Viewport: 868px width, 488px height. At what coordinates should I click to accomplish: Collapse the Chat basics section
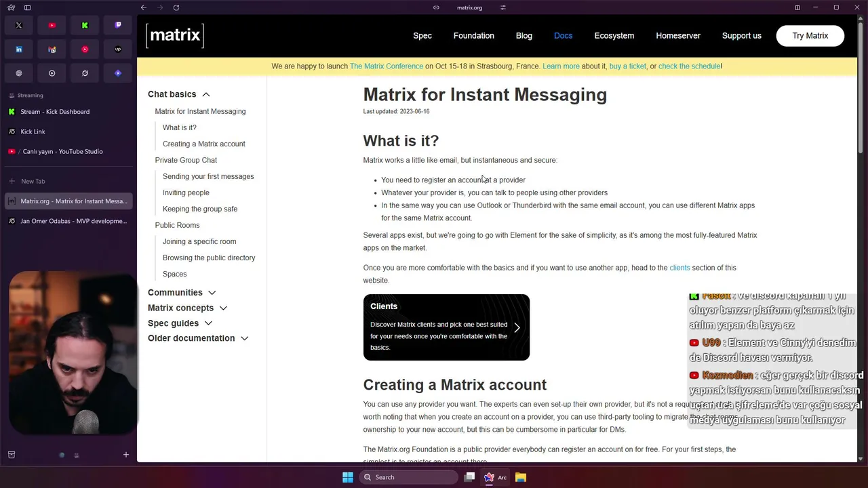pyautogui.click(x=179, y=94)
